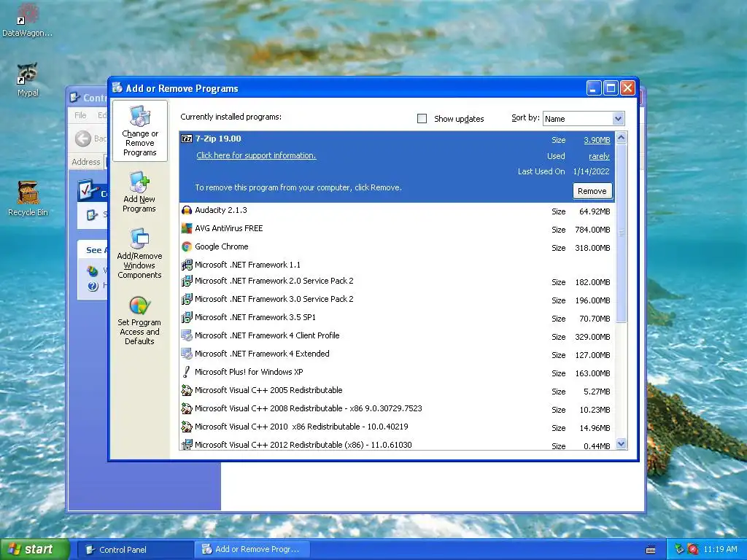
Task: Click .NET Framework 4 Extended icon
Action: tap(187, 354)
